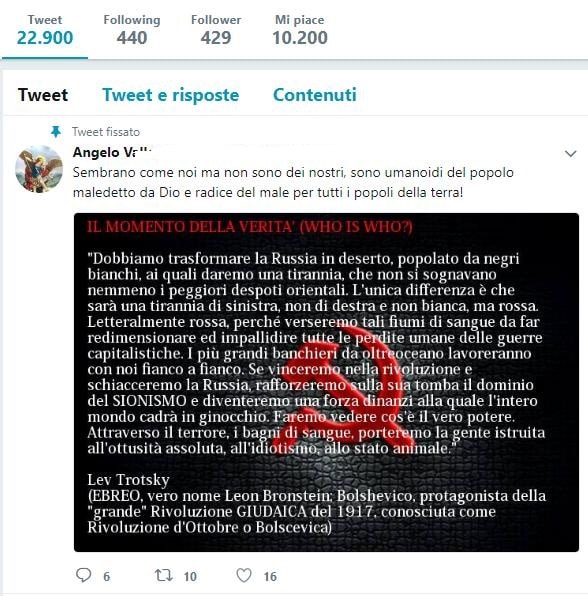Screen dimensions: 588x596
Task: Switch to Tweet e risposte tab
Action: [171, 95]
